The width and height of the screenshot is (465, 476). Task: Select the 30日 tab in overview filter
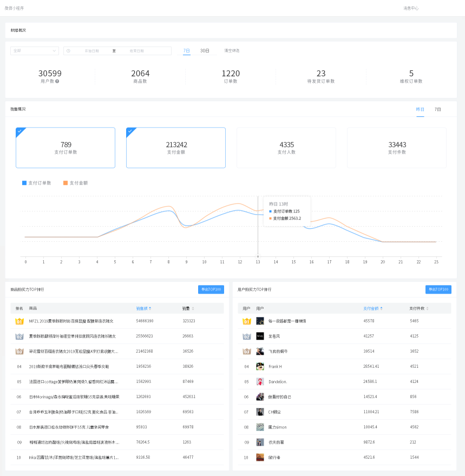(x=205, y=51)
